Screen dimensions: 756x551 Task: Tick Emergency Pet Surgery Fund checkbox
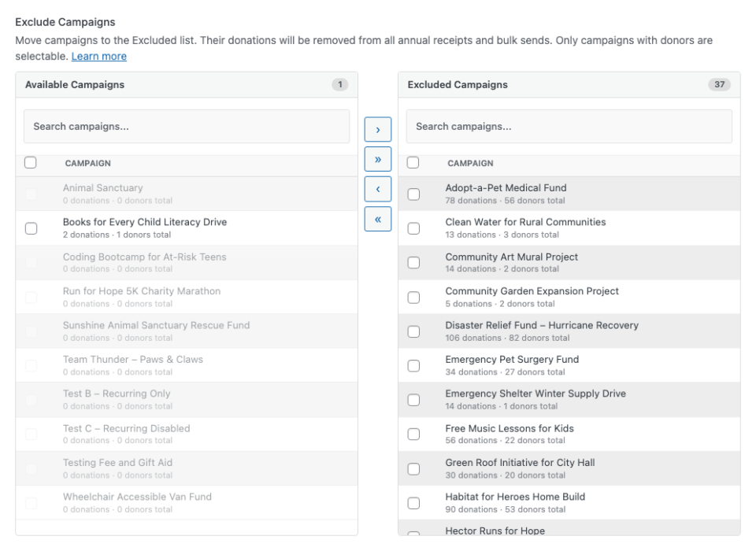click(413, 365)
